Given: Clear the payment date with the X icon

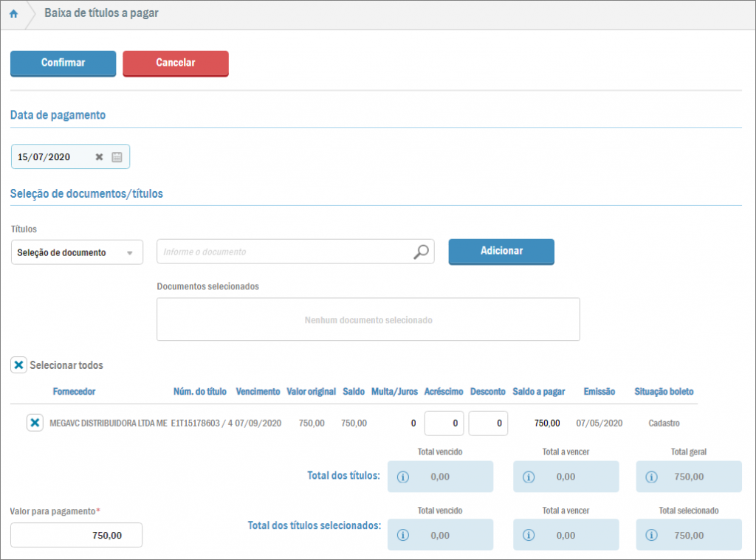Looking at the screenshot, I should click(99, 156).
